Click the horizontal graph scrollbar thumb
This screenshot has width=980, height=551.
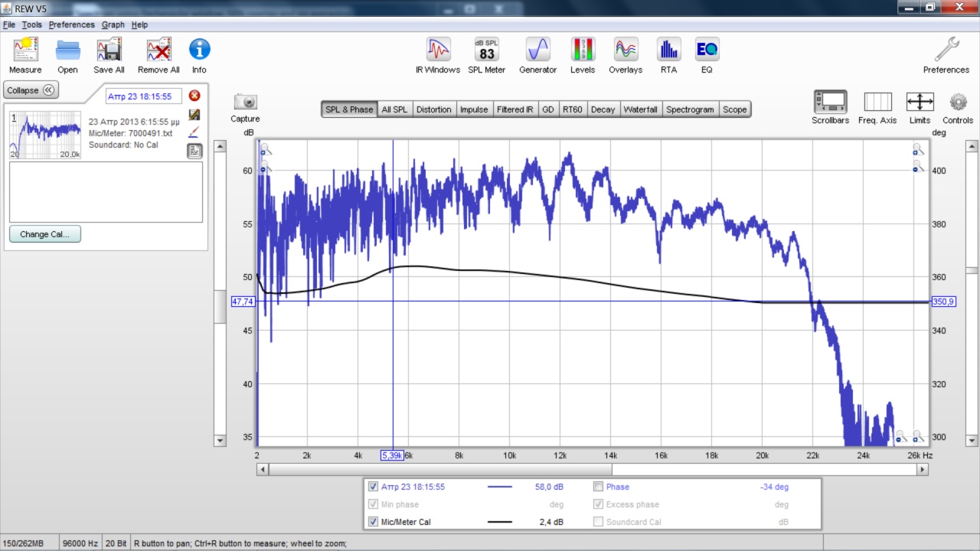point(440,469)
